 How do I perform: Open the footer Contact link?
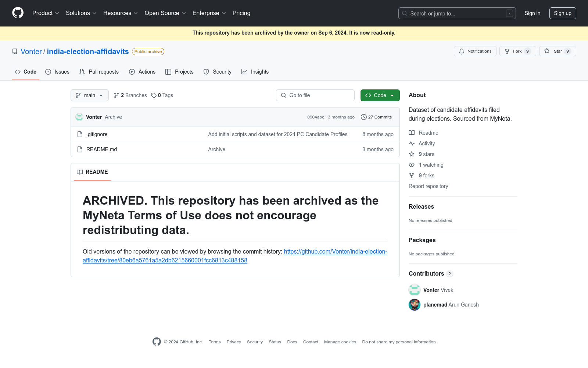coord(311,342)
